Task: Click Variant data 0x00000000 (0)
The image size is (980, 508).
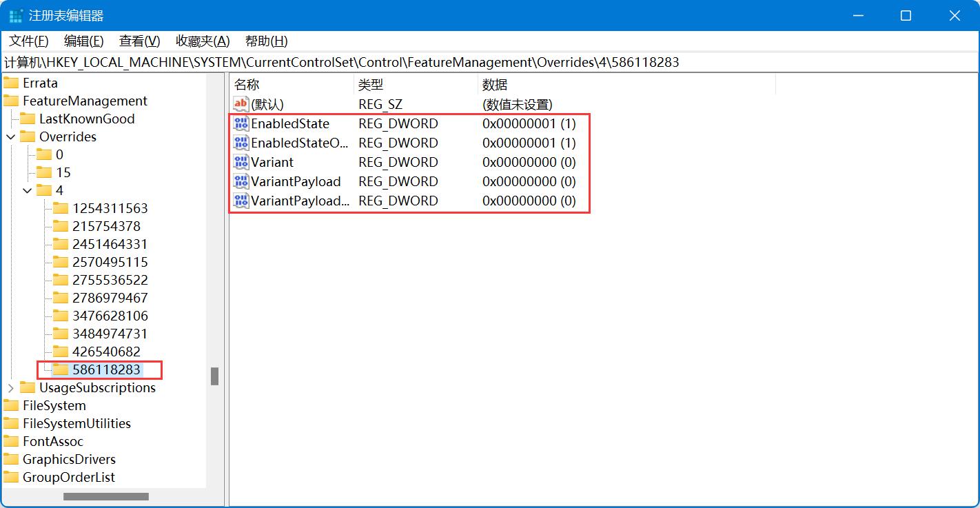Action: pos(529,163)
